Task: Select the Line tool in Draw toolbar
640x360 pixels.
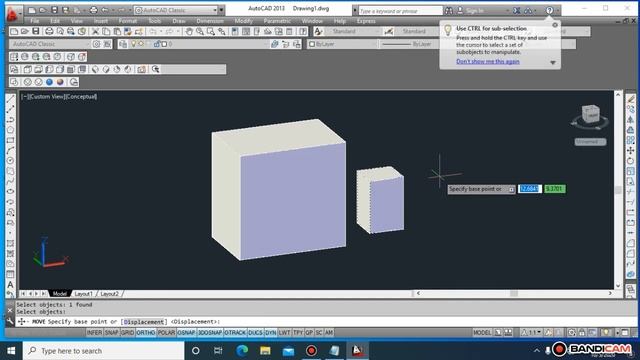Action: coord(11,99)
